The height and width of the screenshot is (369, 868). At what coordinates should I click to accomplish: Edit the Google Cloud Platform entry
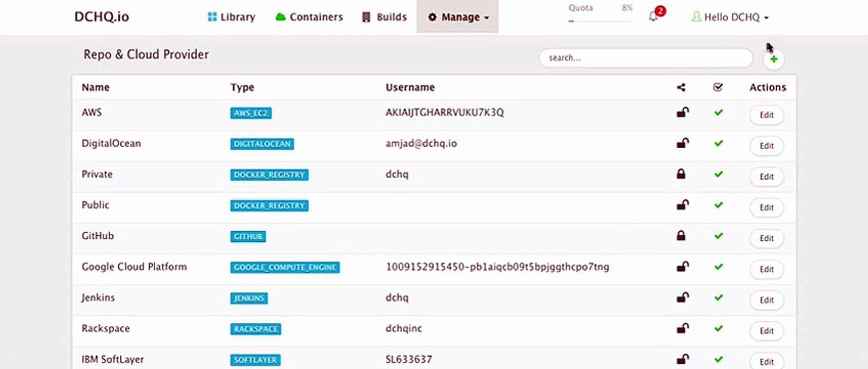tap(767, 269)
